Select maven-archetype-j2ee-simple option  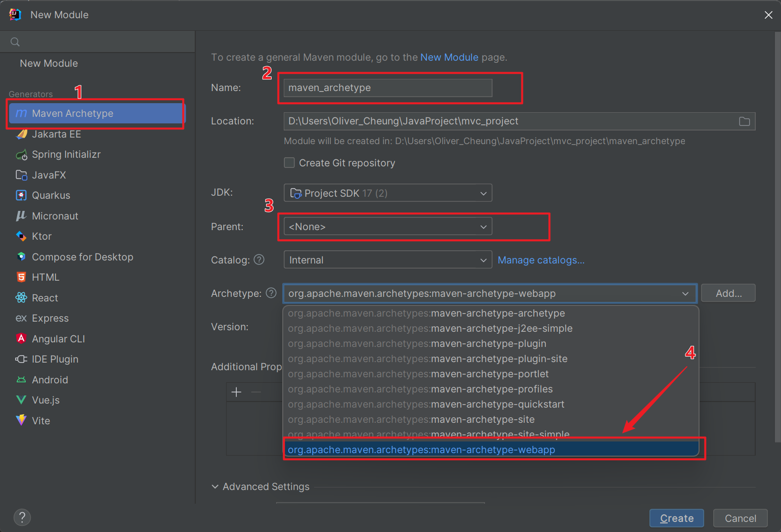tap(491, 328)
